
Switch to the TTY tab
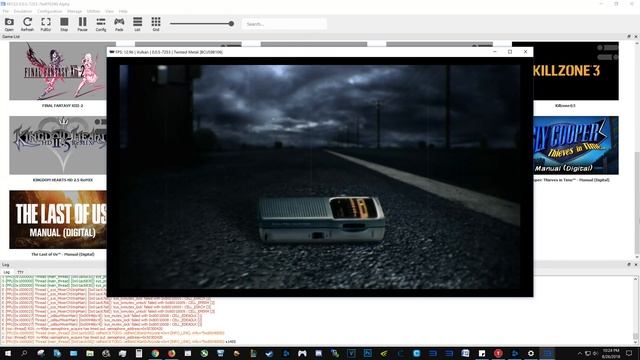click(x=20, y=272)
